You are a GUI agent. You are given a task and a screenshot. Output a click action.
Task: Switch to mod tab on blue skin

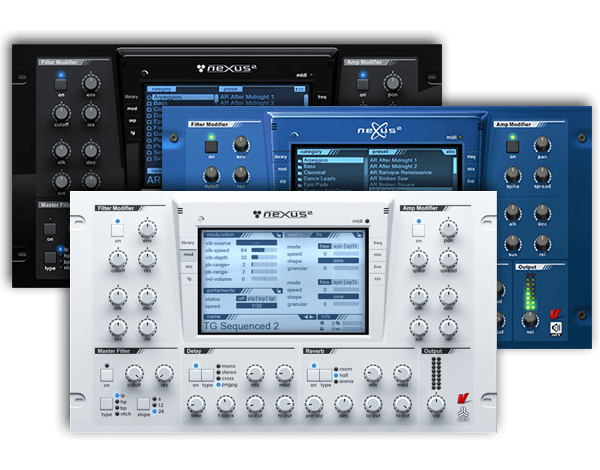click(x=282, y=169)
